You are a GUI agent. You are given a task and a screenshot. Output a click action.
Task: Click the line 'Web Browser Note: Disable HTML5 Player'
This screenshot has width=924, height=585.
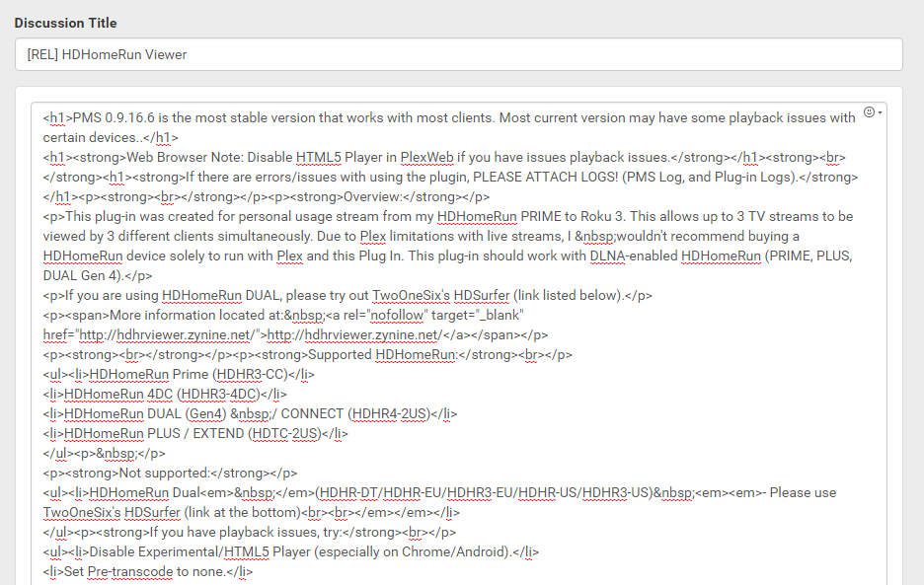click(x=444, y=157)
